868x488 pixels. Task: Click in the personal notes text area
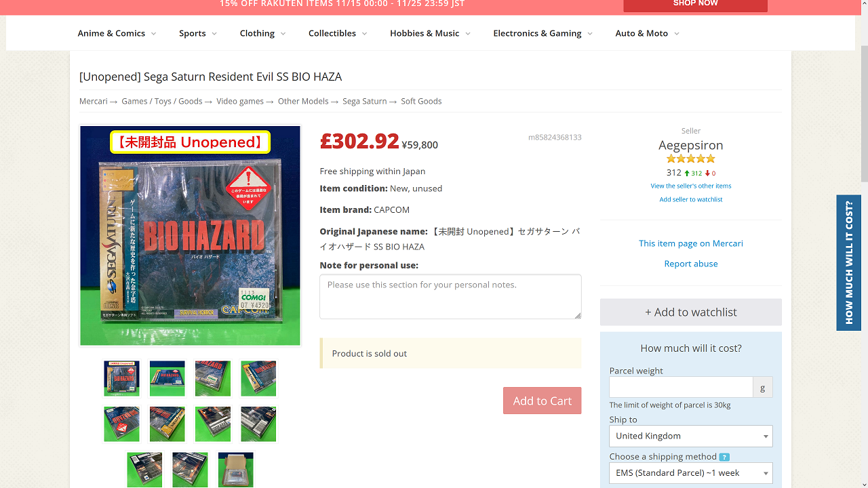click(x=450, y=296)
